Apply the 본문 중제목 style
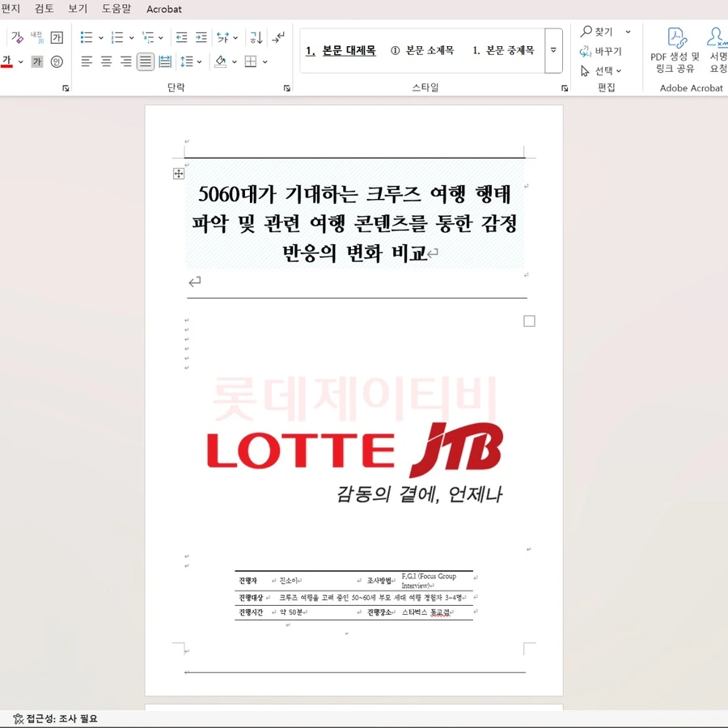Image resolution: width=728 pixels, height=728 pixels. point(503,50)
